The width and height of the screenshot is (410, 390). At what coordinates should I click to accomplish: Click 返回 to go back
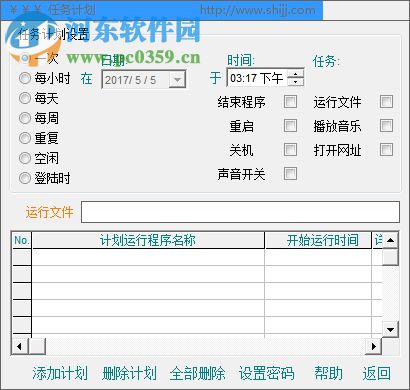(377, 373)
